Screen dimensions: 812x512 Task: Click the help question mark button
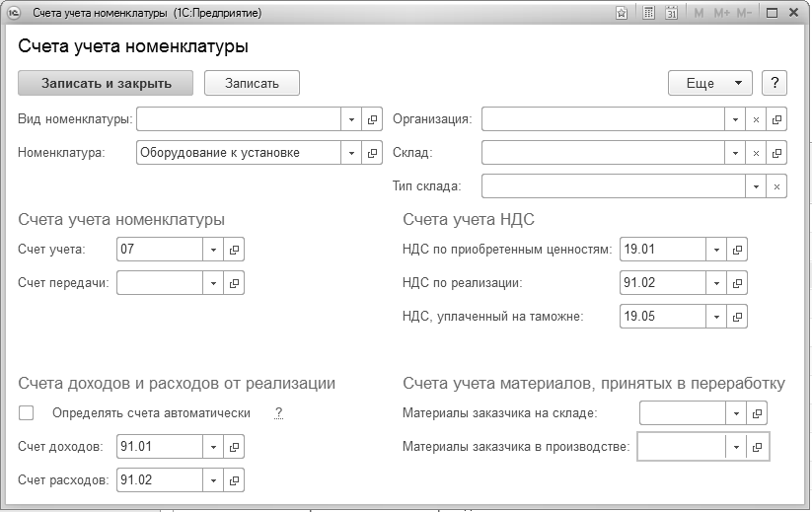coord(775,83)
